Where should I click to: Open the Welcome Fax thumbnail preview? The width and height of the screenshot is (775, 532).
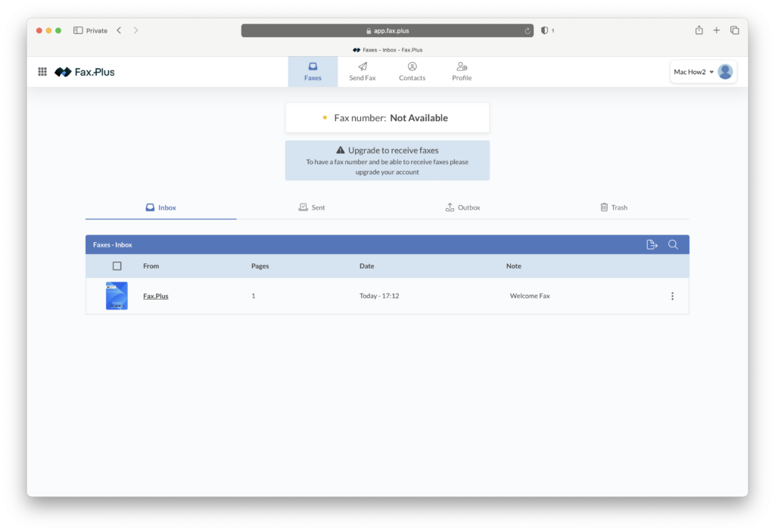coord(117,296)
